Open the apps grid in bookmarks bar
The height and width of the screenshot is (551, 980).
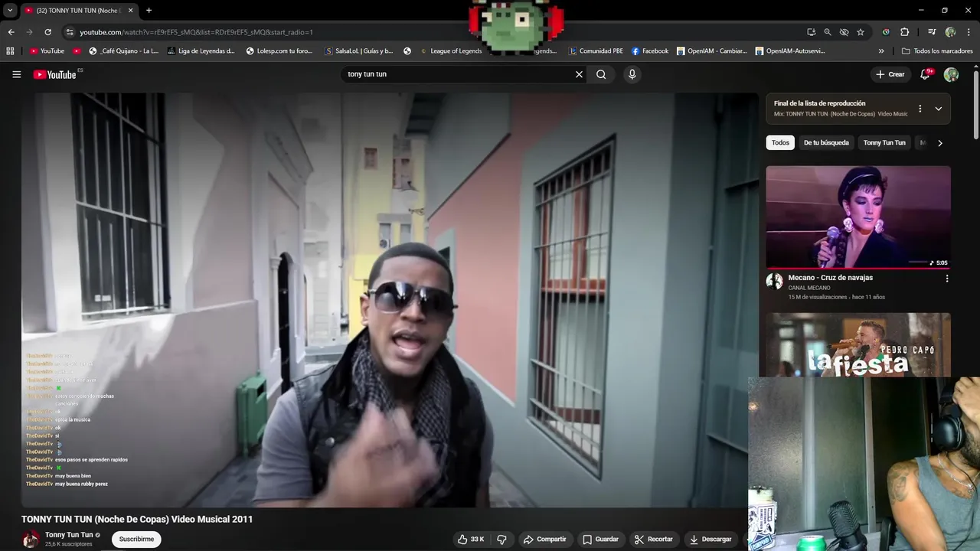pyautogui.click(x=10, y=51)
